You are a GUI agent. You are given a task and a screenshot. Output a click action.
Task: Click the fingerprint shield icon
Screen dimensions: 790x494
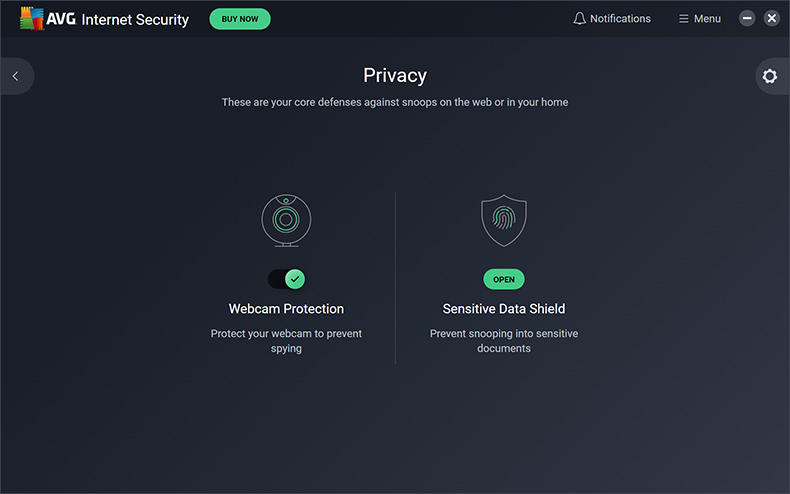[x=504, y=220]
